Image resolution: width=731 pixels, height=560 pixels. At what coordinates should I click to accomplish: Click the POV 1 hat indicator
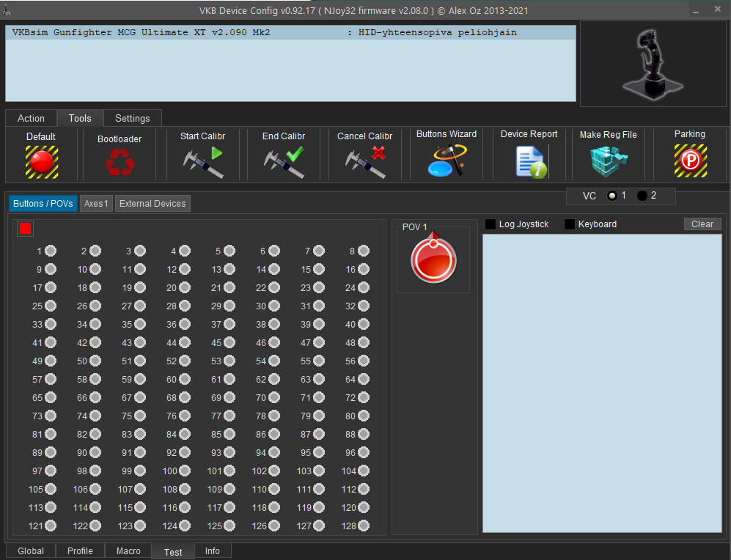click(433, 257)
